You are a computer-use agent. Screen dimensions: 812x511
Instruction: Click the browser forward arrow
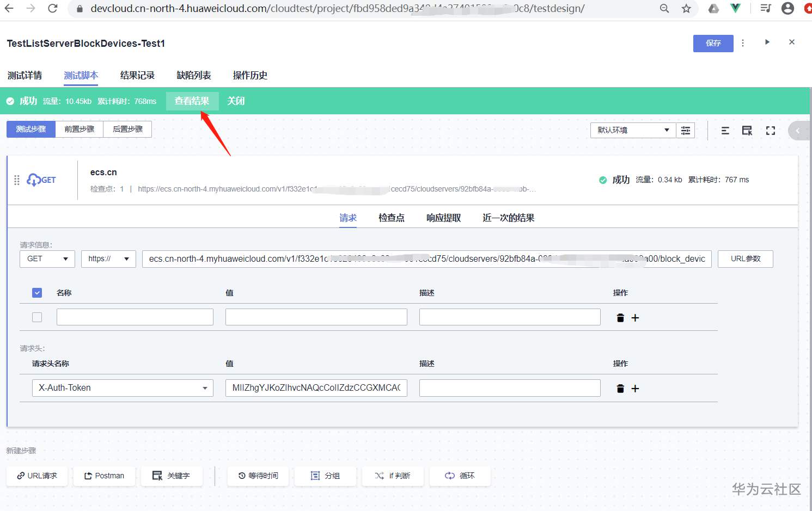tap(30, 8)
